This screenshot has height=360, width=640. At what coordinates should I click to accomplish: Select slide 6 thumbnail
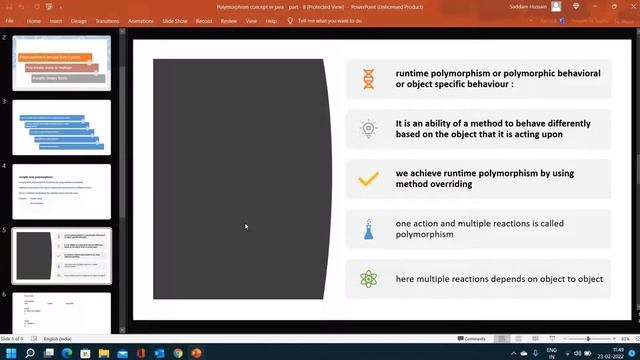(62, 313)
